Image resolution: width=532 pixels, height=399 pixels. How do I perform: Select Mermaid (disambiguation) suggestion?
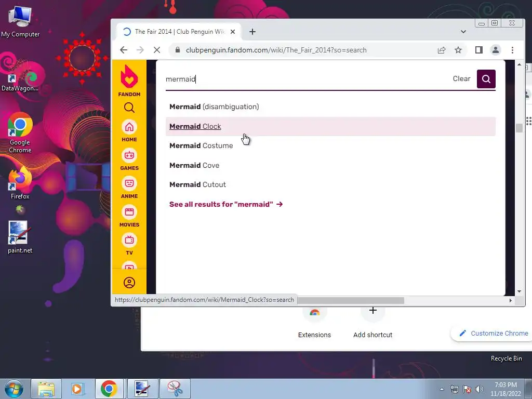click(x=330, y=107)
